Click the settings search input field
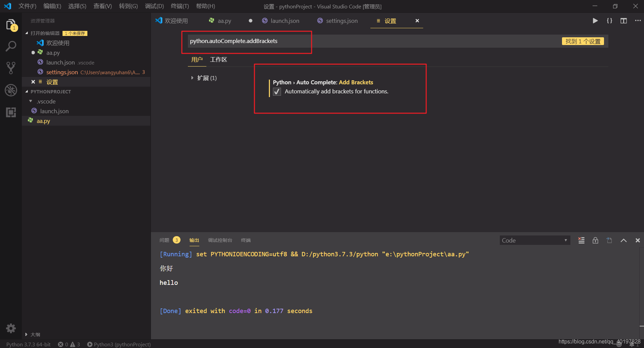Image resolution: width=644 pixels, height=348 pixels. [x=398, y=41]
